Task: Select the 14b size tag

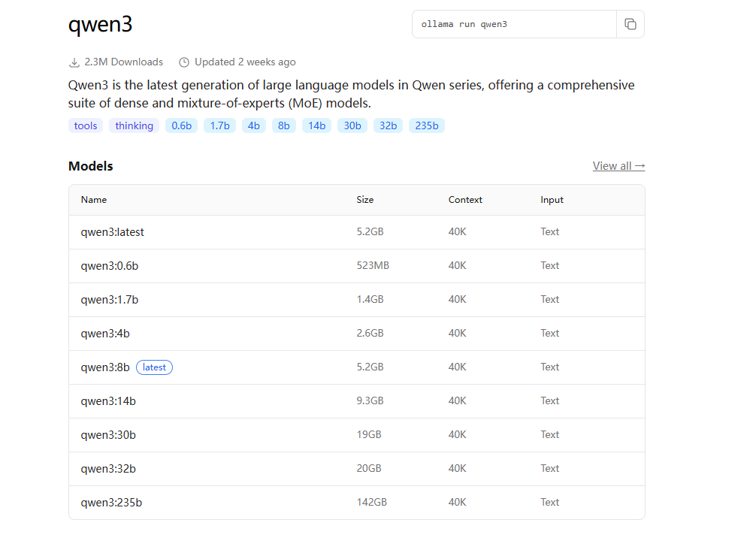Action: [317, 125]
